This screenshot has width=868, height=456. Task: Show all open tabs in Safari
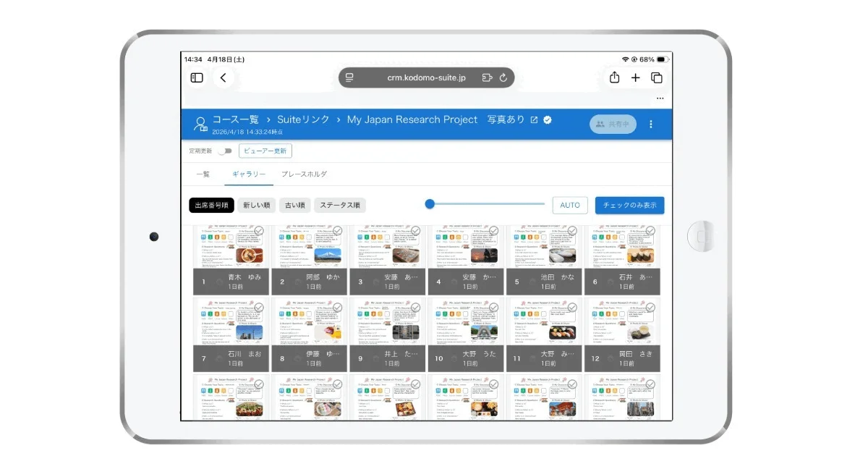click(x=656, y=77)
